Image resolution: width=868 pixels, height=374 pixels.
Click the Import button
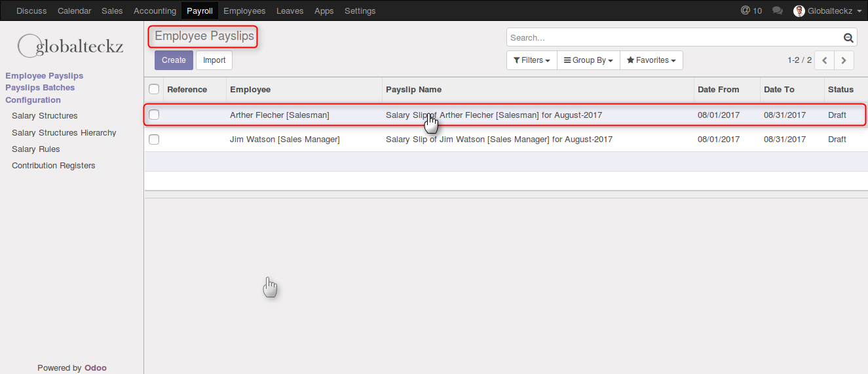[214, 60]
